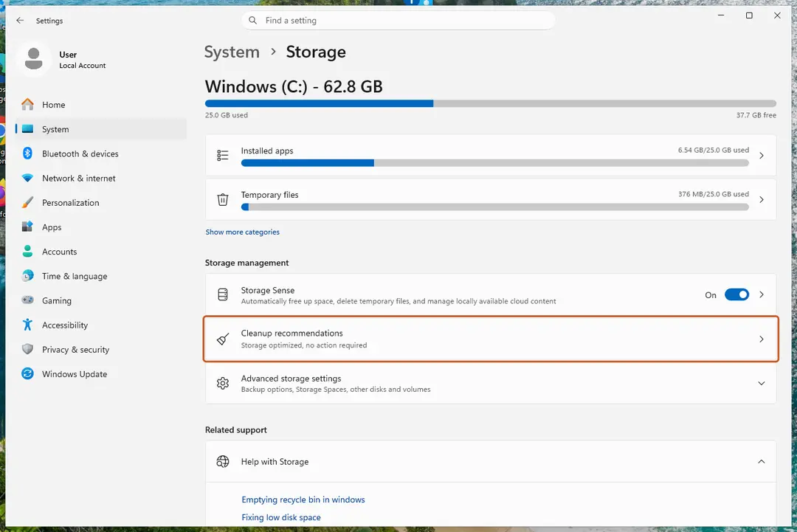Click the 37.7 GB free text

tap(756, 115)
